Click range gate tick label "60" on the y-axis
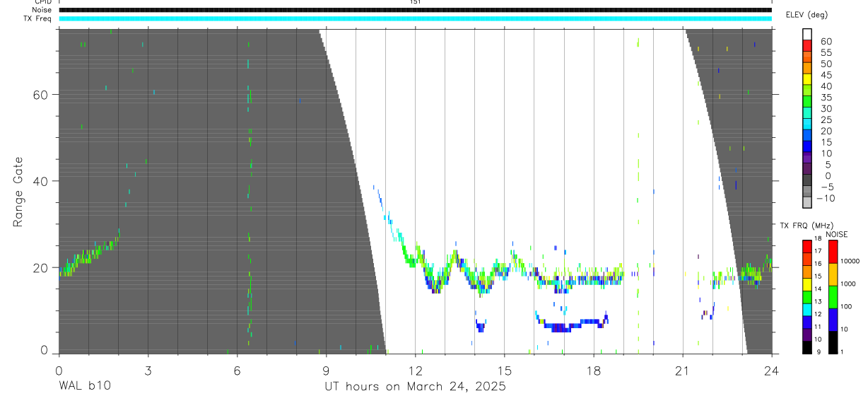 click(x=40, y=95)
